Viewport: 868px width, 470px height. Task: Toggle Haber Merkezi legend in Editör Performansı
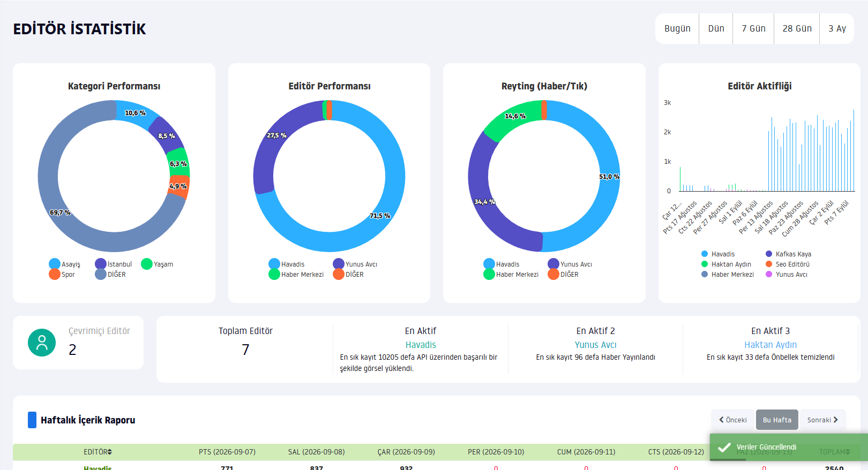coord(296,274)
